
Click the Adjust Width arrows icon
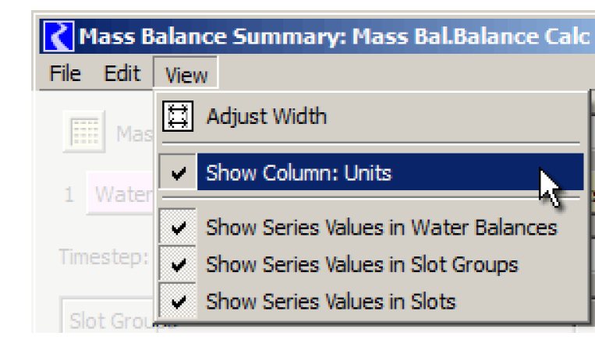pos(177,117)
